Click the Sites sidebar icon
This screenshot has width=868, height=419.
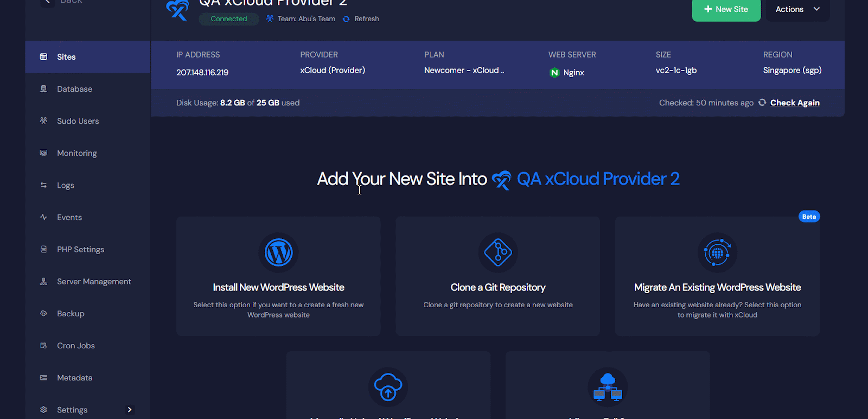click(43, 56)
